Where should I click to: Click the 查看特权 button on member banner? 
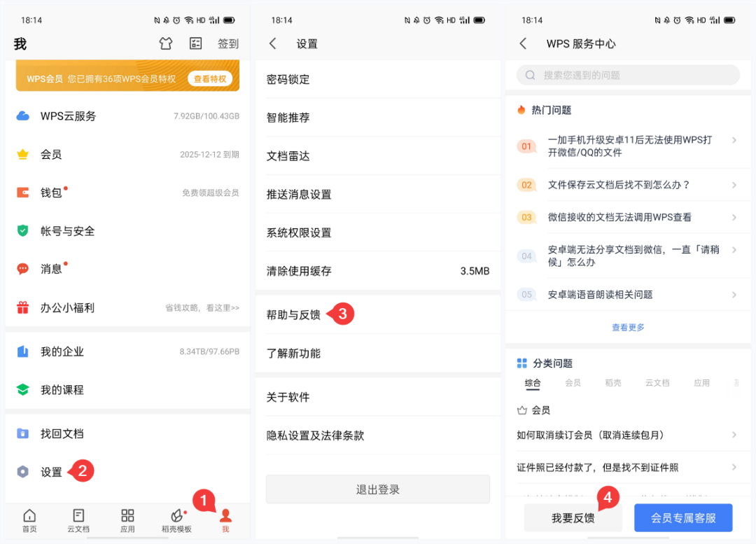click(210, 78)
